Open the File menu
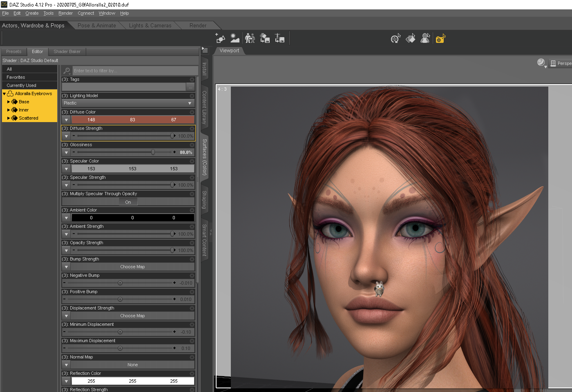This screenshot has width=572, height=392. (5, 13)
